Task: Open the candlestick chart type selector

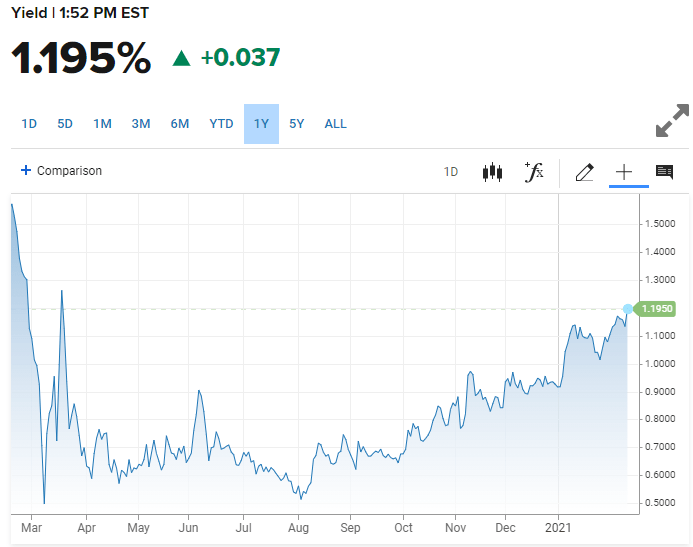Action: [x=492, y=172]
